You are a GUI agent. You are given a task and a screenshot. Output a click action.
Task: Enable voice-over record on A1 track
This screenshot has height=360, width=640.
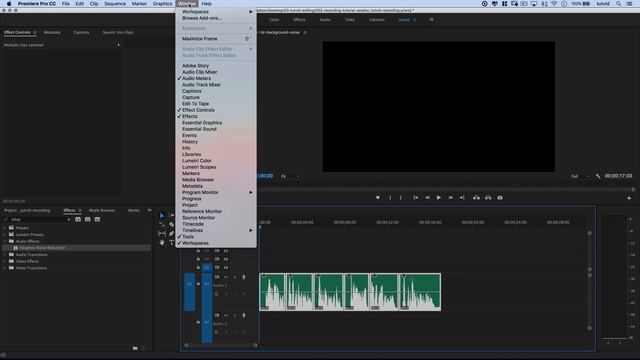click(244, 277)
